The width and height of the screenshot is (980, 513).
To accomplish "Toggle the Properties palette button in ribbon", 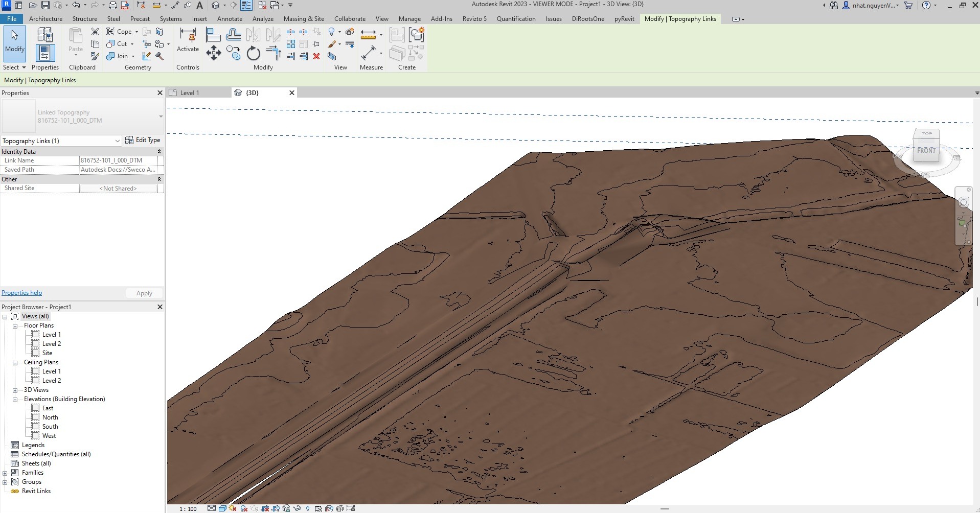I will 45,53.
